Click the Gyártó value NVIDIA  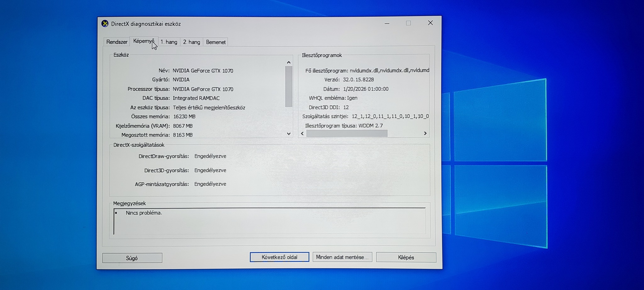(x=181, y=80)
